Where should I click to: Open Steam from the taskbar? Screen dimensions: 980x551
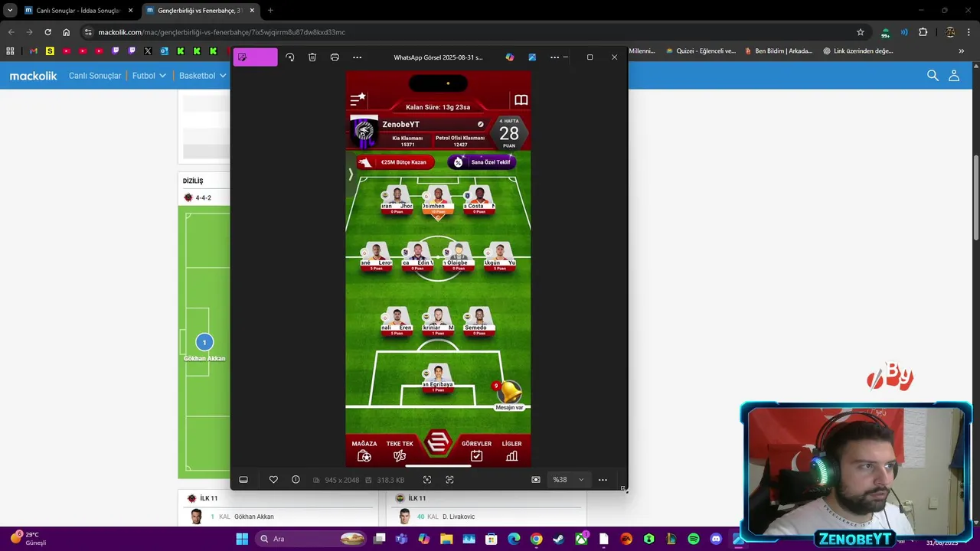559,539
